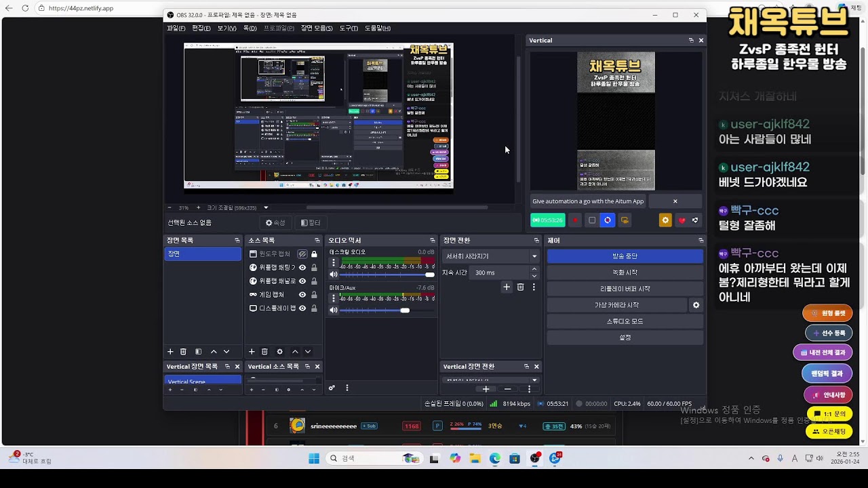Open Vertical 장면 전환 transition dropdown
Viewport: 868px width, 488px height.
pyautogui.click(x=491, y=380)
